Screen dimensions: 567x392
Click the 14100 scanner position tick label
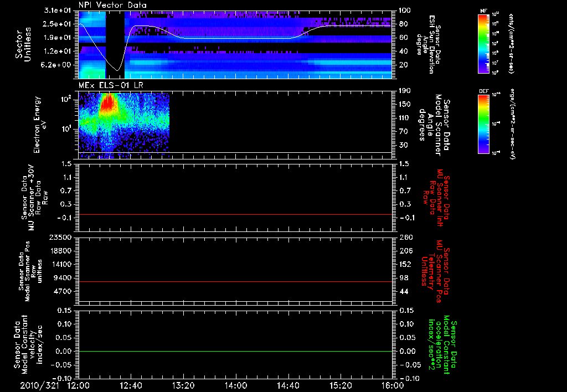pyautogui.click(x=60, y=264)
